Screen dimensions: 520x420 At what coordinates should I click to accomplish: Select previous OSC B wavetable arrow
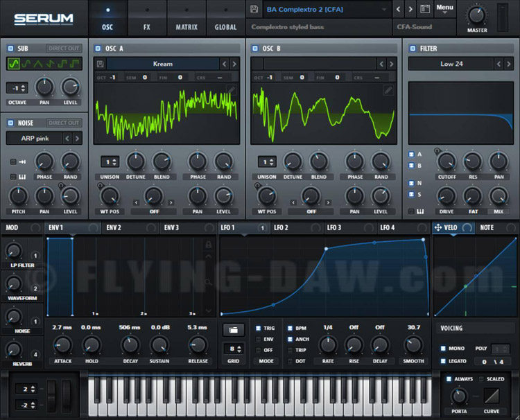coord(381,64)
